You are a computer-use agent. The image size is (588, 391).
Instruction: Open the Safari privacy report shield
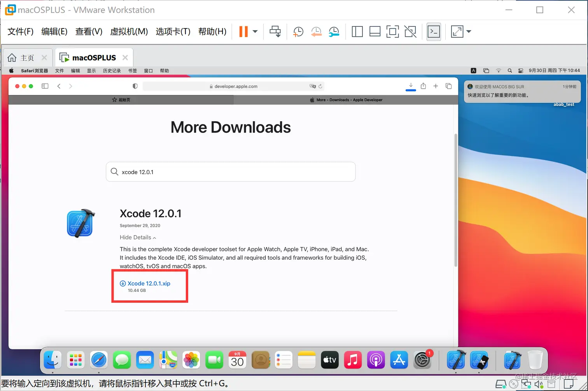[x=135, y=86]
